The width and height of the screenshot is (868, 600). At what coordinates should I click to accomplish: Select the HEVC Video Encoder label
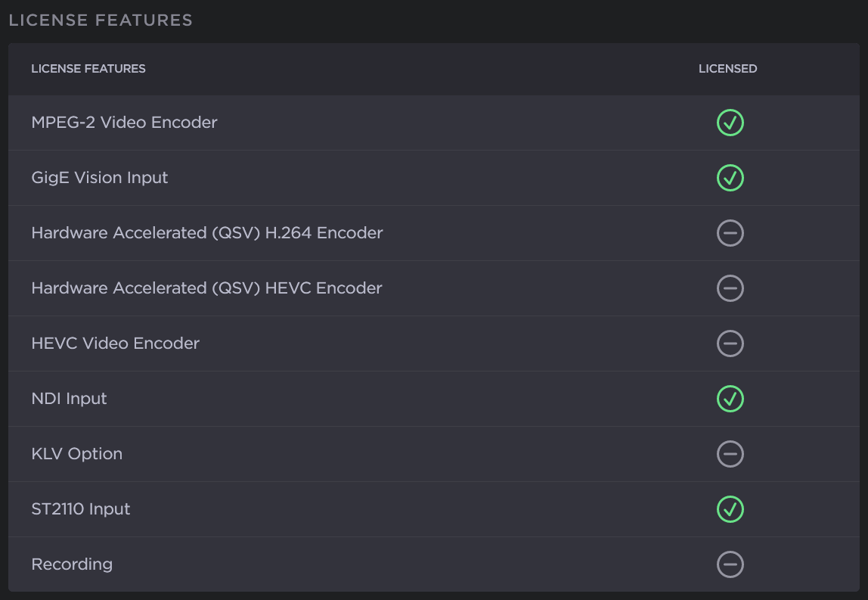(x=115, y=344)
